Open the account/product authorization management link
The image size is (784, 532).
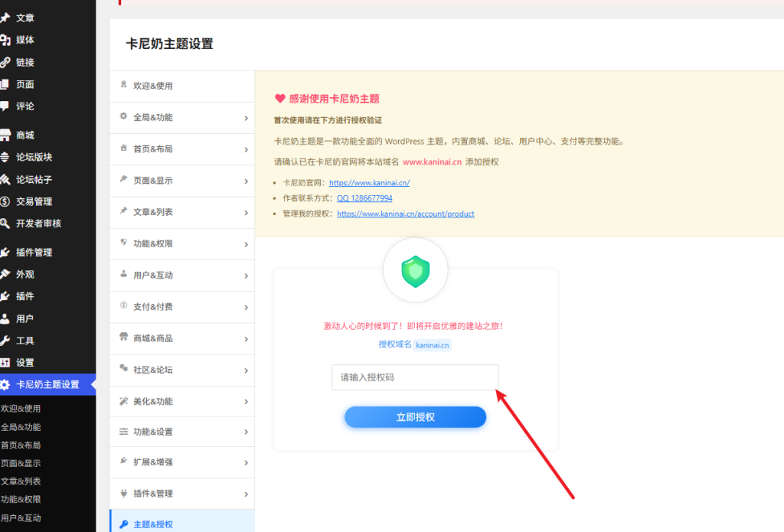[x=406, y=214]
